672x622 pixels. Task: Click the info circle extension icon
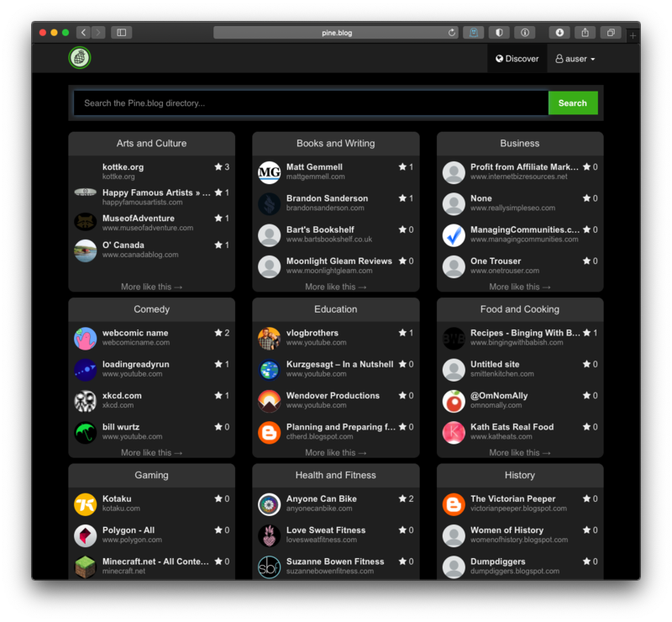pyautogui.click(x=525, y=33)
